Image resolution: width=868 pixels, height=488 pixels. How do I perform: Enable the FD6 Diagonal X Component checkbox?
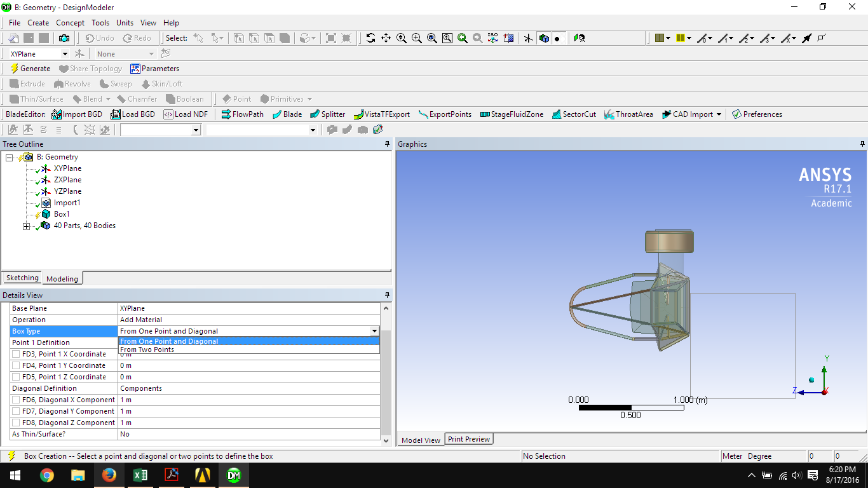16,400
